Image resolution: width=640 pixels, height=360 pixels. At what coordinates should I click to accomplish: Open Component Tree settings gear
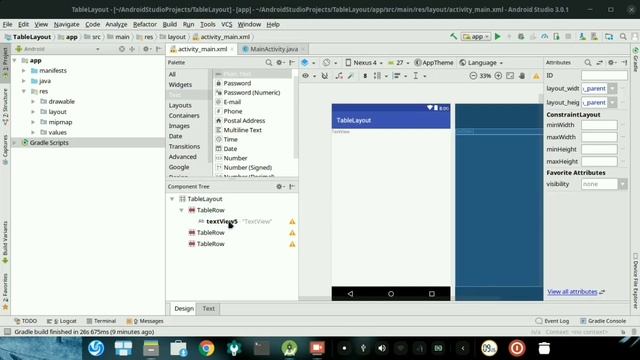coord(280,187)
